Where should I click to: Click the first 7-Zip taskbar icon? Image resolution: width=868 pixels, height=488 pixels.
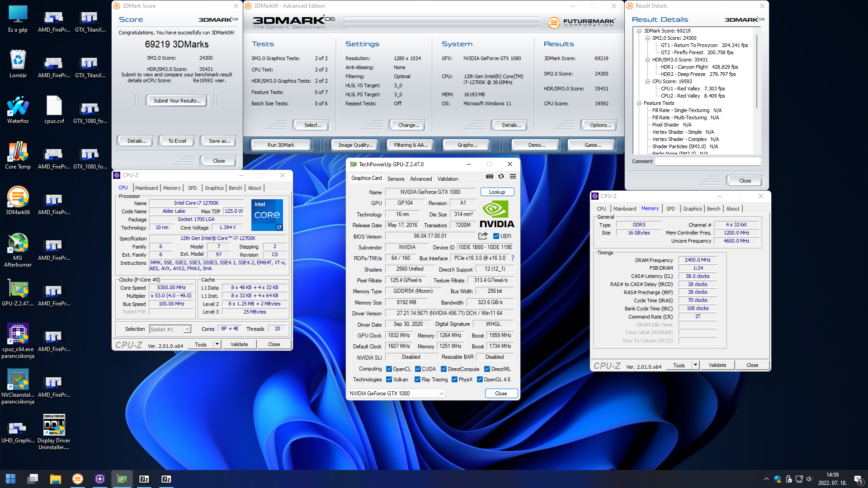click(x=144, y=479)
